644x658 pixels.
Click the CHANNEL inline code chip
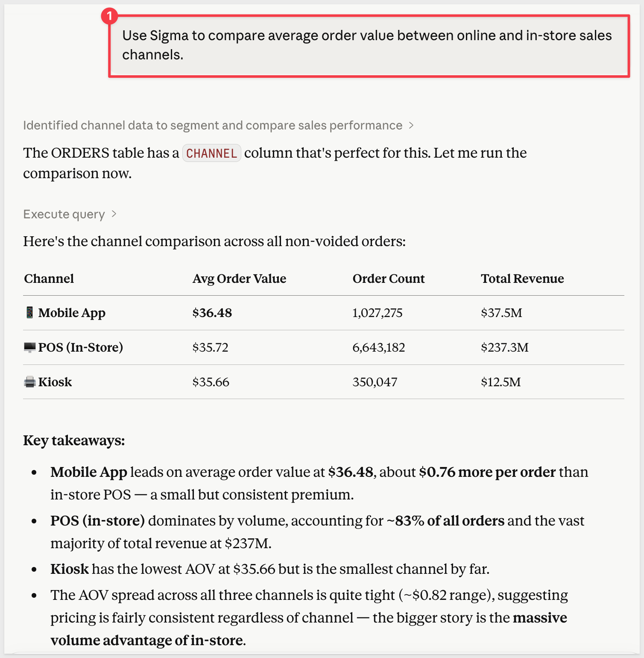212,153
